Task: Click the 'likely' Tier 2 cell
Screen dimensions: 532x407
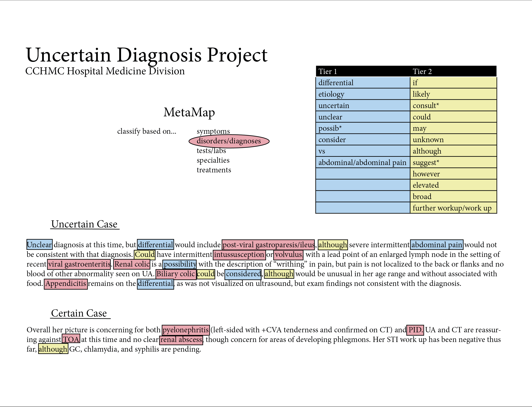Action: (453, 94)
